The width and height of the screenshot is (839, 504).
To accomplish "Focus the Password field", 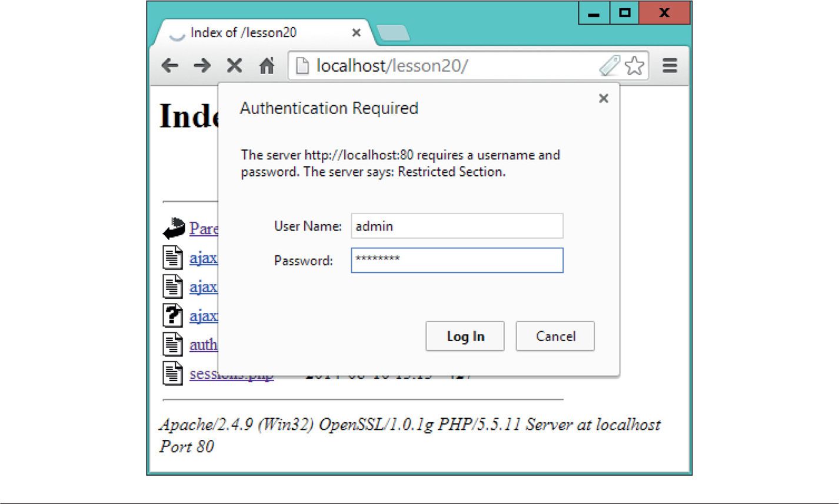I will (x=457, y=260).
